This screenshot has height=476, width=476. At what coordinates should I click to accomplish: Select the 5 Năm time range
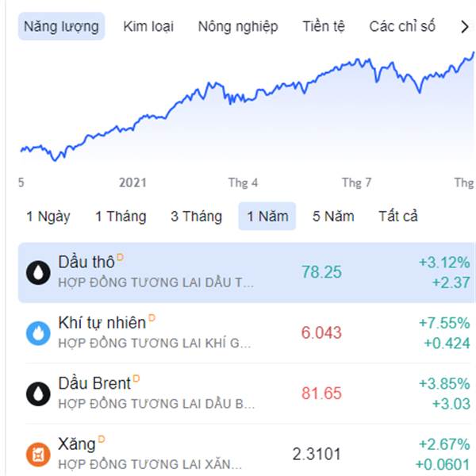(x=333, y=216)
